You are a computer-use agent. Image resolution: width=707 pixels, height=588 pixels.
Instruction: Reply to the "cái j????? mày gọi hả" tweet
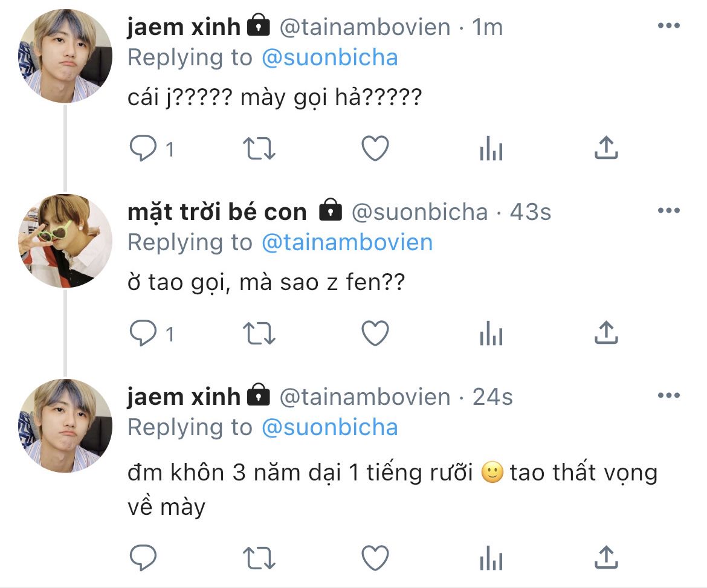tap(143, 149)
